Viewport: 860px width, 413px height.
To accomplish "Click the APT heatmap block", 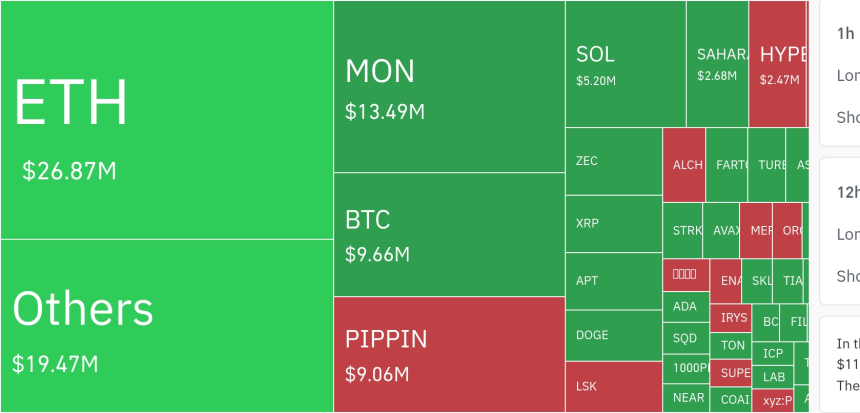I will point(613,280).
